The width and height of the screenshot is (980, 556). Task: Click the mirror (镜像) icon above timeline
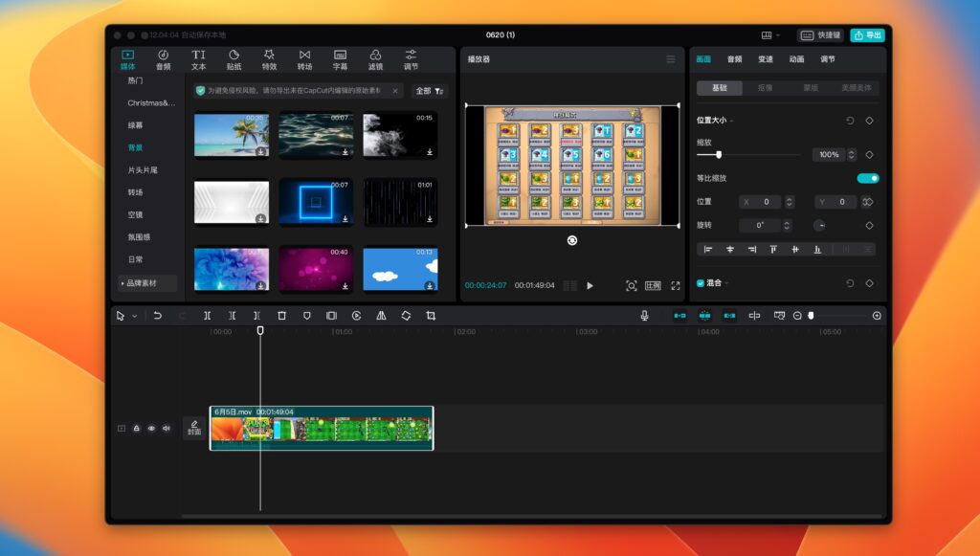coord(379,315)
